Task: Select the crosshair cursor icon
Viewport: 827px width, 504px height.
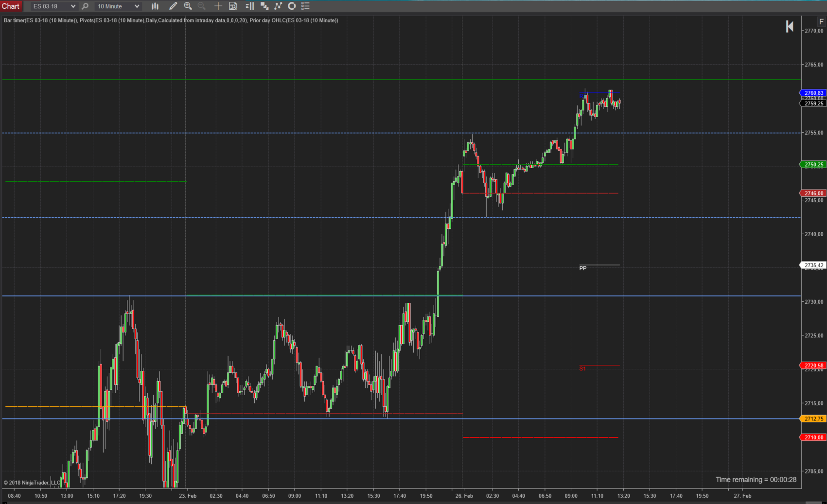Action: (x=218, y=6)
